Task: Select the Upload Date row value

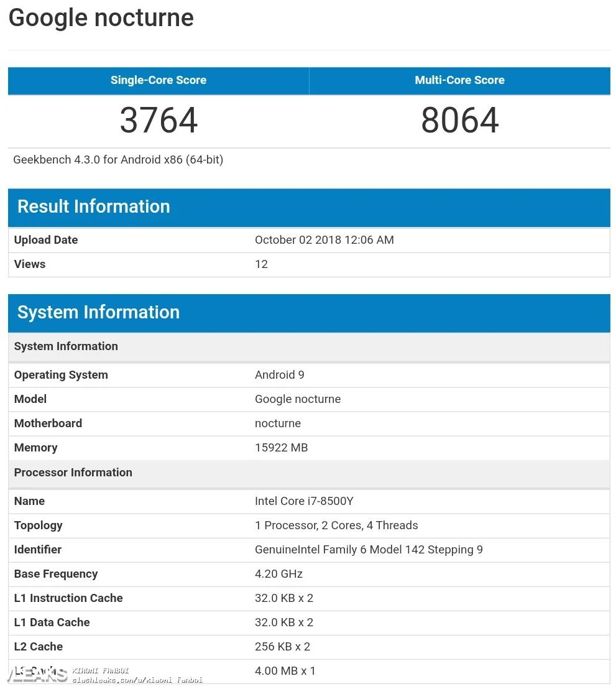Action: pyautogui.click(x=324, y=240)
